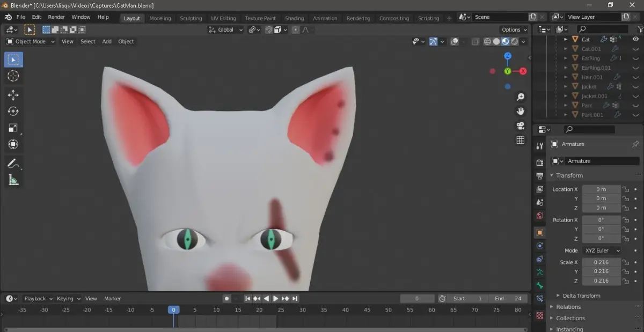Select the combined Transform tool
The width and height of the screenshot is (644, 332).
coord(13,144)
